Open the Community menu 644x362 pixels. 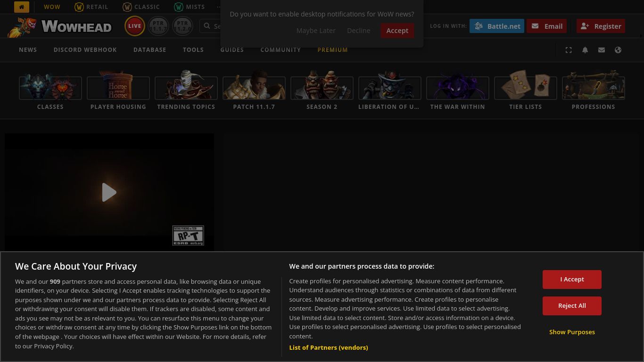(x=281, y=50)
